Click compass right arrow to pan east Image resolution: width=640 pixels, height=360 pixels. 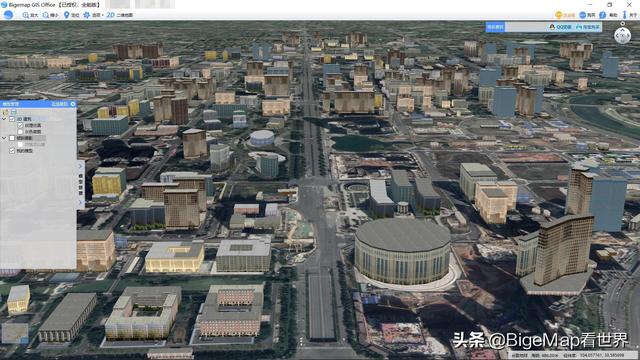[x=628, y=36]
